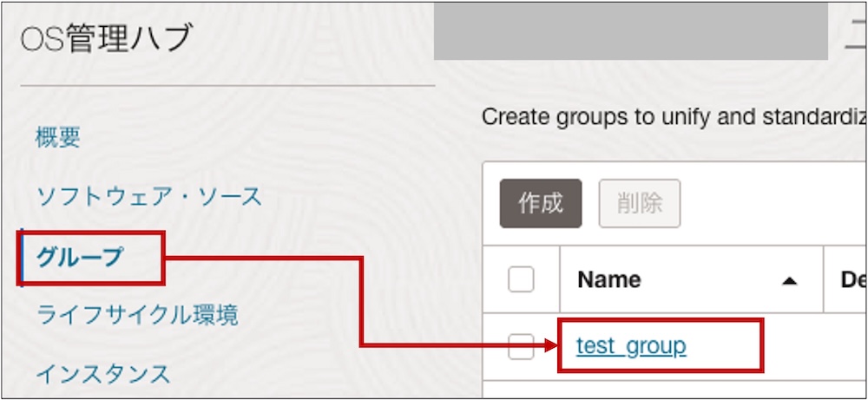
Task: Click the gray bar at the top
Action: [630, 31]
